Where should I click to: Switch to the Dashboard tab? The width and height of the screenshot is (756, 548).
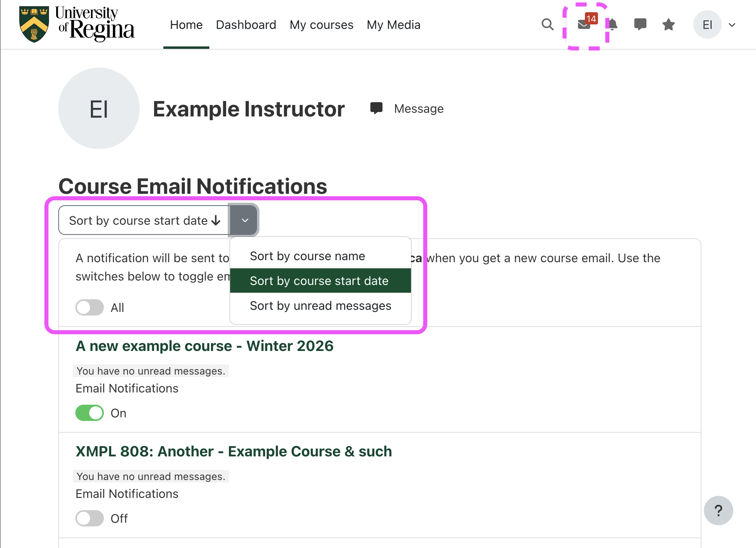click(246, 24)
